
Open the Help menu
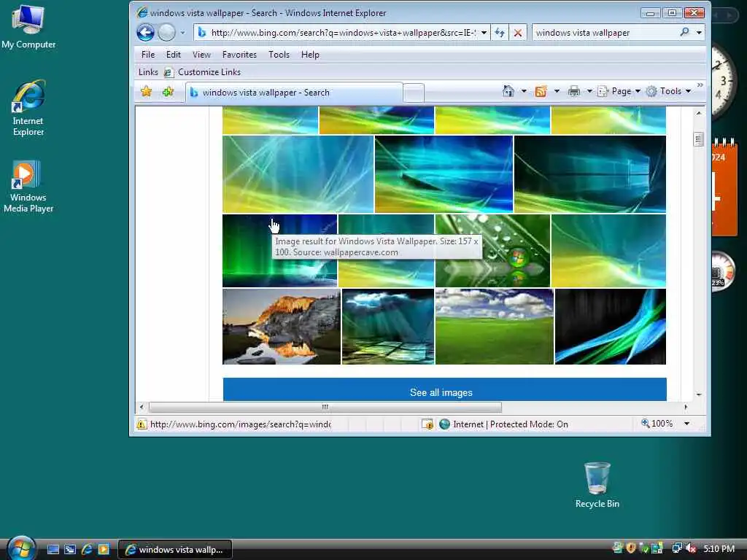click(x=310, y=55)
